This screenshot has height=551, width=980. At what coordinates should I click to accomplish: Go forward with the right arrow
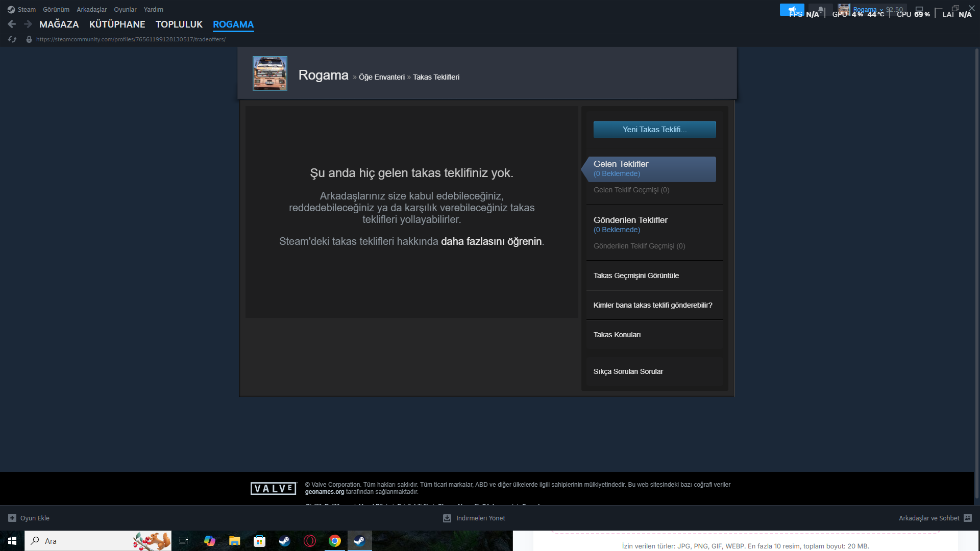point(28,24)
